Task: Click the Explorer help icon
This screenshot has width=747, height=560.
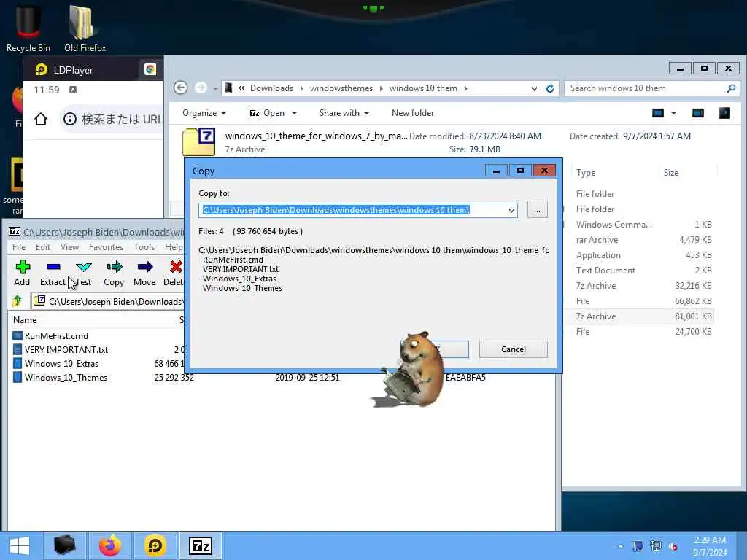Action: point(724,113)
